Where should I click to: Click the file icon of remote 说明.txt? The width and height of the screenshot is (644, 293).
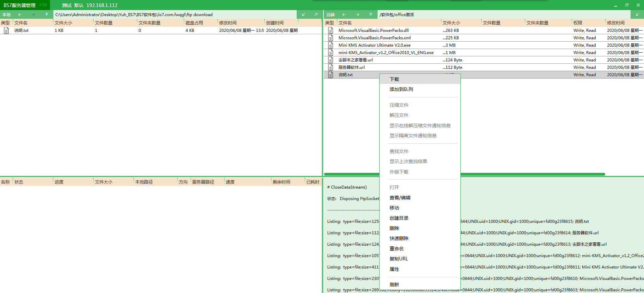tap(331, 75)
